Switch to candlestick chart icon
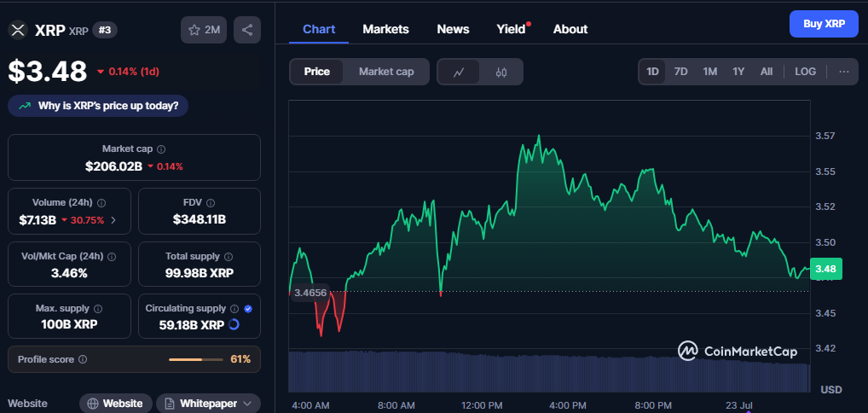This screenshot has width=868, height=413. point(501,72)
